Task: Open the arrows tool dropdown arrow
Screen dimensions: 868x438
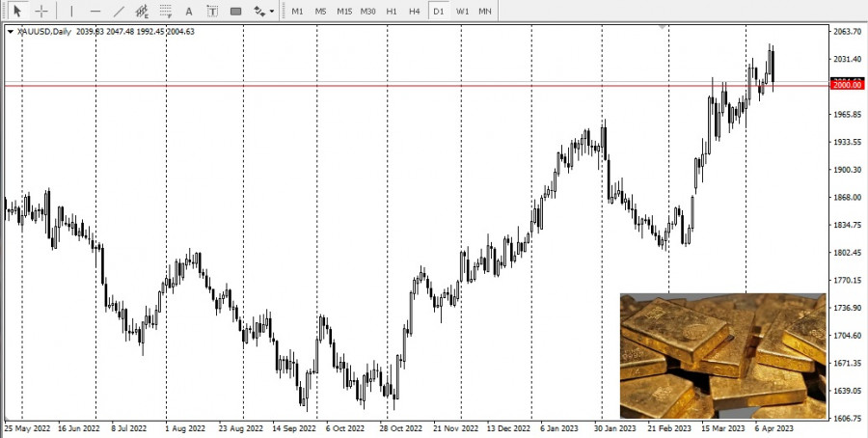Action: tap(272, 11)
